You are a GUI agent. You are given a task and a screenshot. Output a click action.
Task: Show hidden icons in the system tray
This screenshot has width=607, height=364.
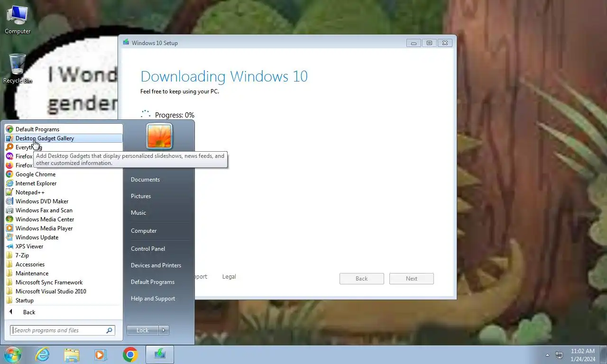pos(548,355)
